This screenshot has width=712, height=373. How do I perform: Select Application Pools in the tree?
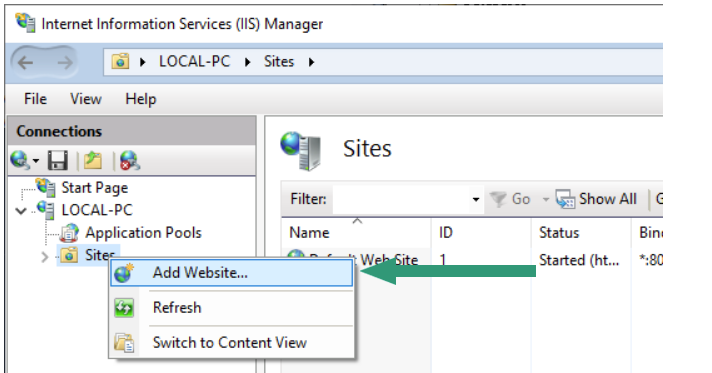coord(143,233)
